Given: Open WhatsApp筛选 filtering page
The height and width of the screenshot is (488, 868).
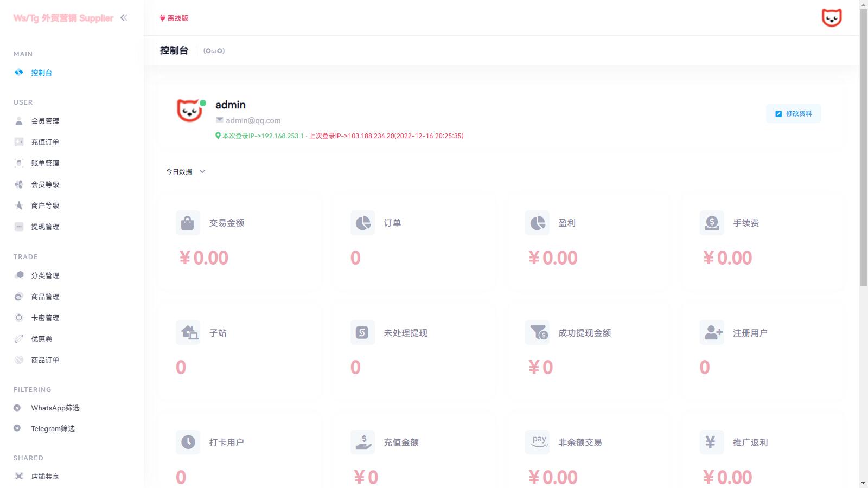Looking at the screenshot, I should coord(55,408).
